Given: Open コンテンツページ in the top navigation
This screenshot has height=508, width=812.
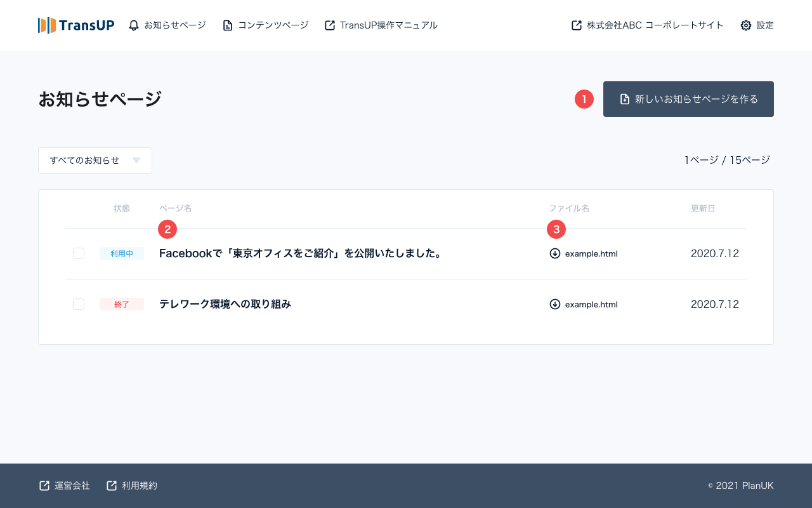Looking at the screenshot, I should (x=266, y=25).
